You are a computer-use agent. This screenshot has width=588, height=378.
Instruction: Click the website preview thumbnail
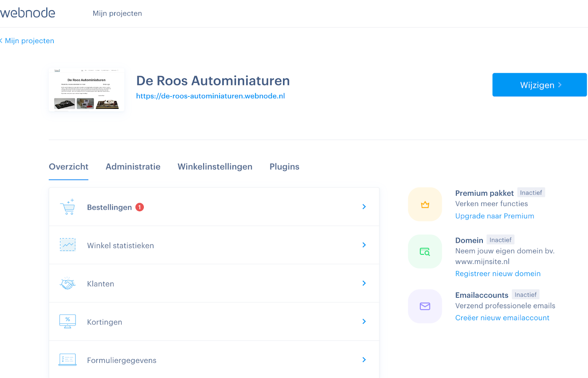click(86, 90)
